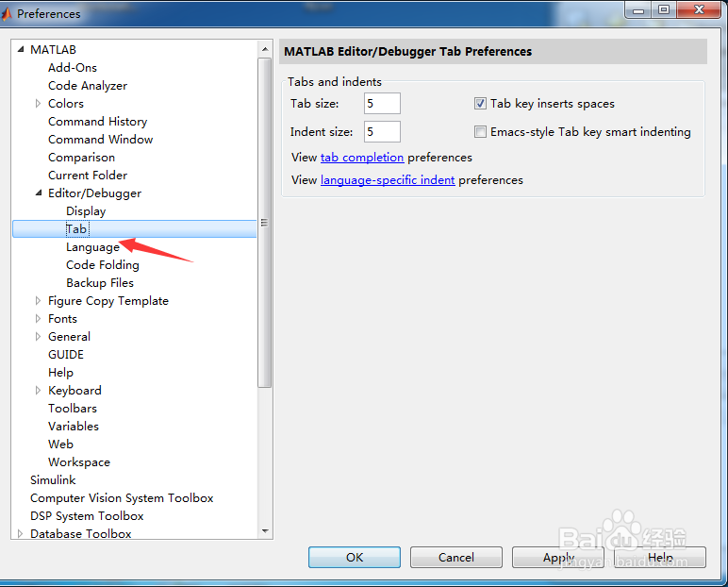Open Web preferences
Screen dimensions: 728x587
click(60, 444)
